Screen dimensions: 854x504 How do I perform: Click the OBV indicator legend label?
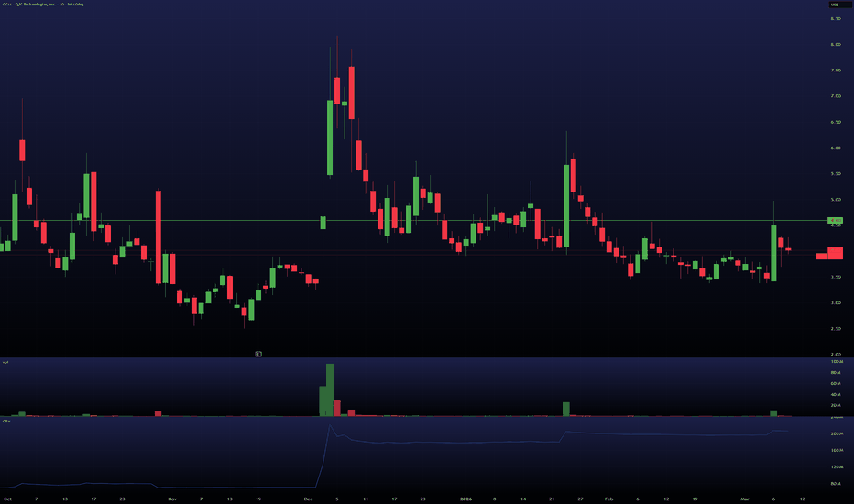(x=6, y=422)
